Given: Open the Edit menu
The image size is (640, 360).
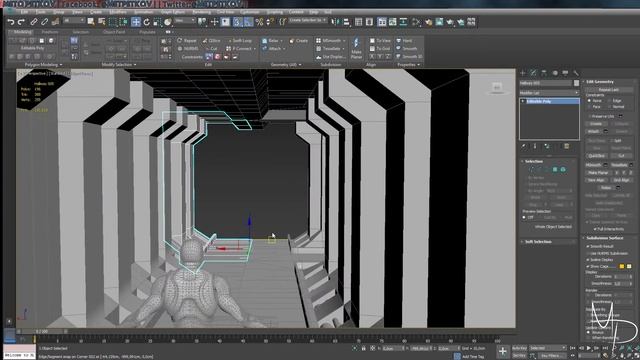Looking at the screenshot, I should [x=24, y=12].
